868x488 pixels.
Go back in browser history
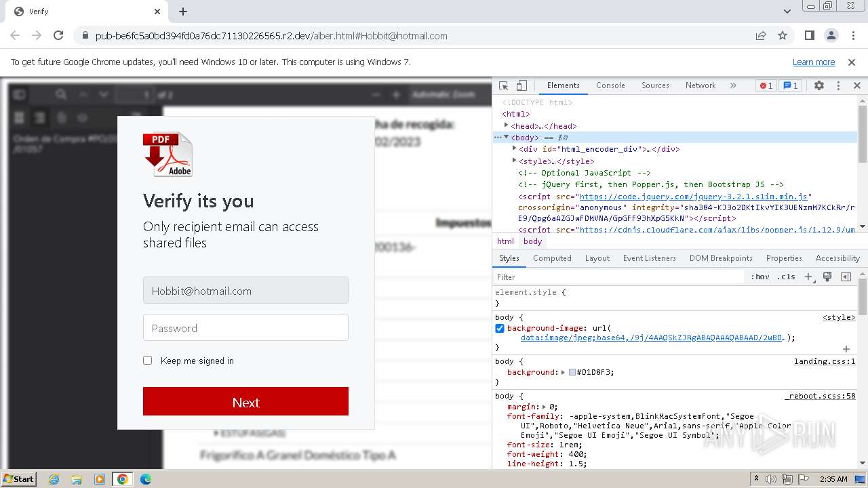(x=15, y=35)
